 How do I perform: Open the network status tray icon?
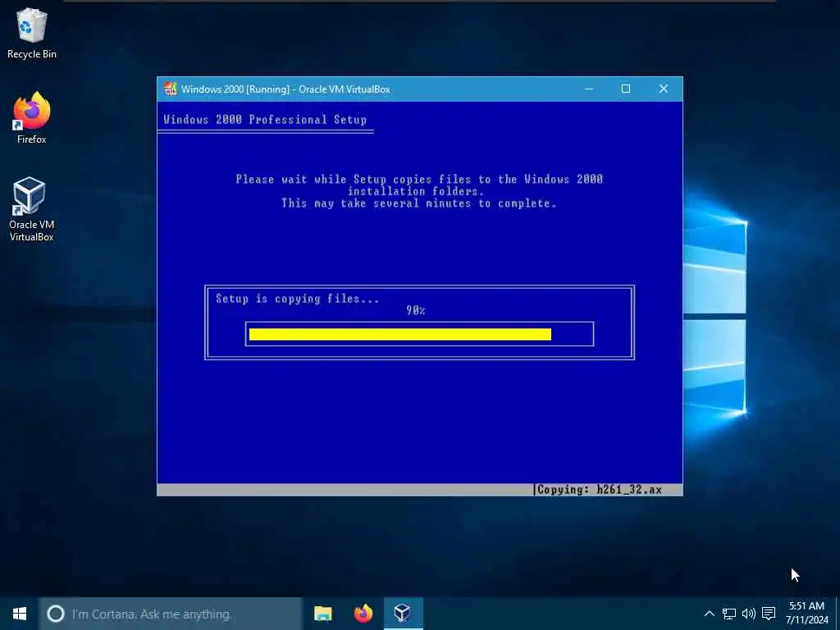[728, 614]
